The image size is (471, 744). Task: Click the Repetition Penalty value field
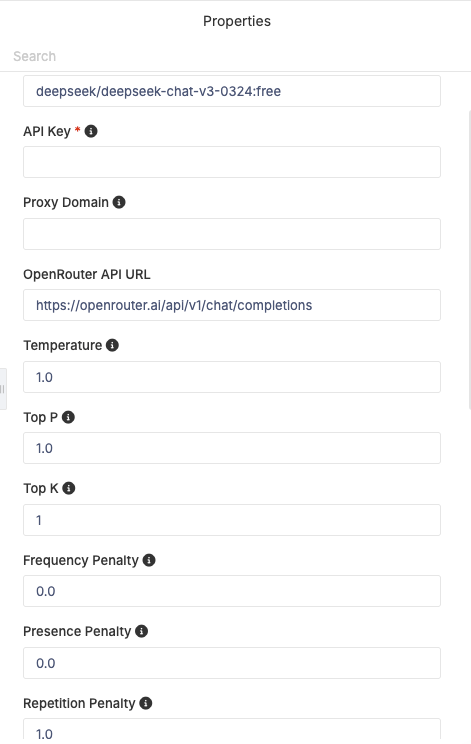click(x=232, y=729)
